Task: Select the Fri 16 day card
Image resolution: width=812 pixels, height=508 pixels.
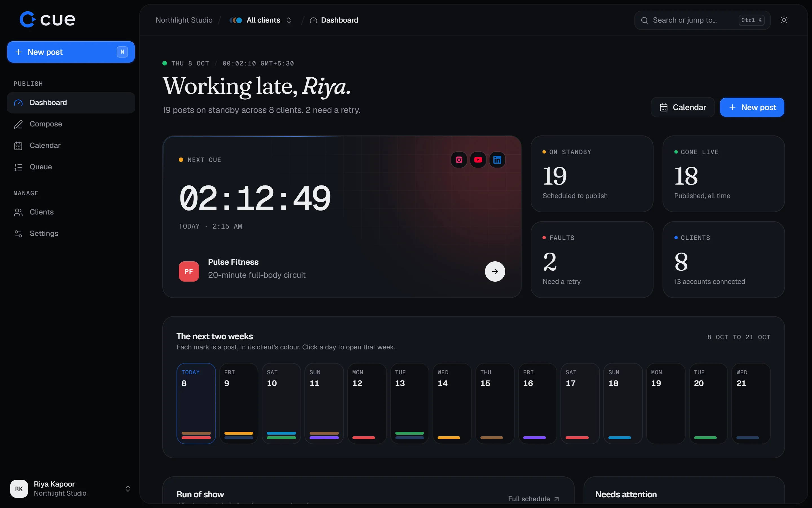Action: tap(538, 403)
